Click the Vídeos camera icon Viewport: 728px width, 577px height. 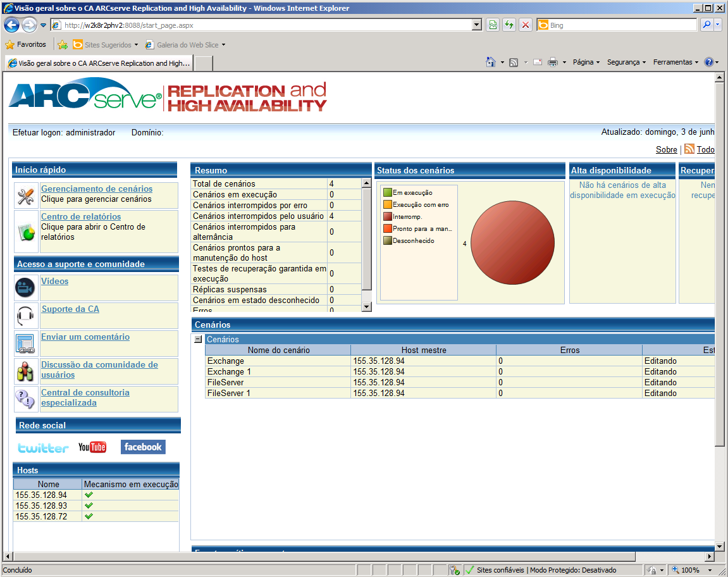(25, 288)
